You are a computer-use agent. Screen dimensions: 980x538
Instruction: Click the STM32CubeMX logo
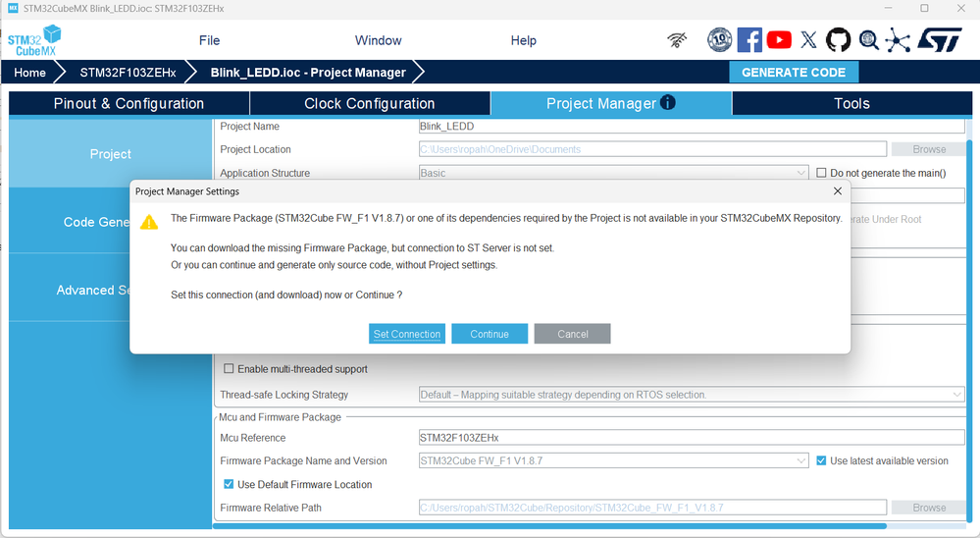(34, 40)
